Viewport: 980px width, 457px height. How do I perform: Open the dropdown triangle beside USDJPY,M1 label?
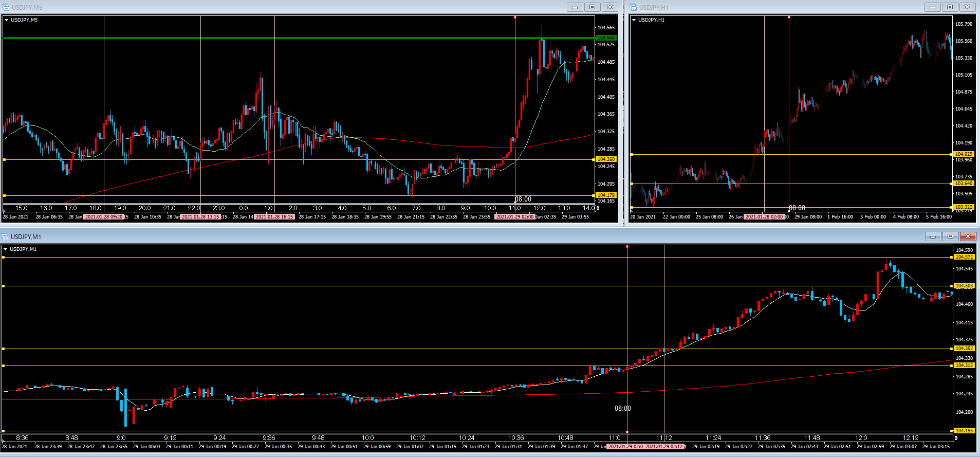coord(6,249)
